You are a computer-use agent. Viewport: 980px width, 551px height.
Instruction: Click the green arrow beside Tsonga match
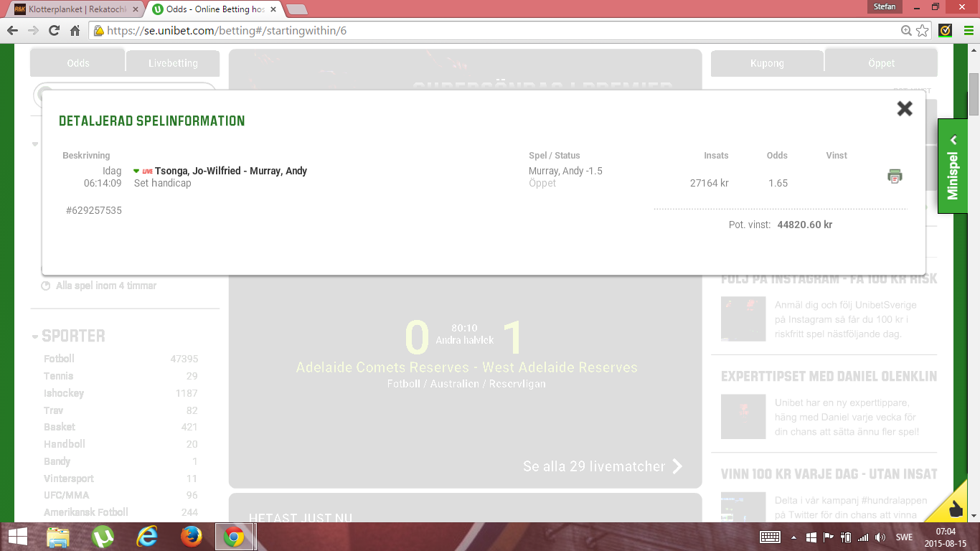pos(136,171)
